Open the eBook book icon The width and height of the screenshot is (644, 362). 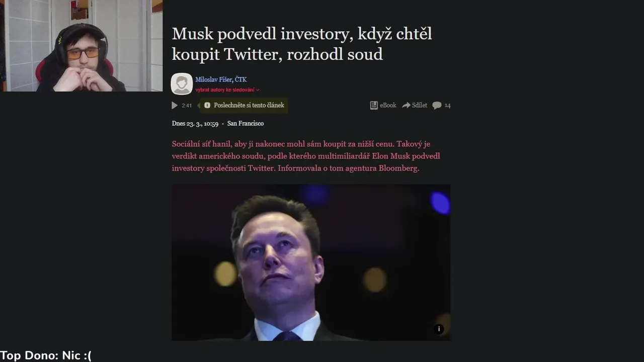[374, 106]
